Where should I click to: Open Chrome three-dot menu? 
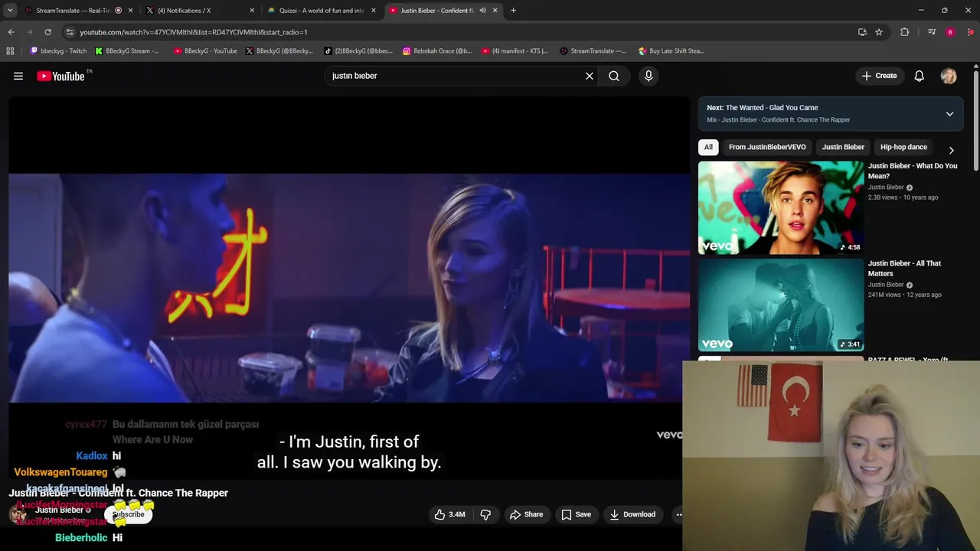[971, 32]
